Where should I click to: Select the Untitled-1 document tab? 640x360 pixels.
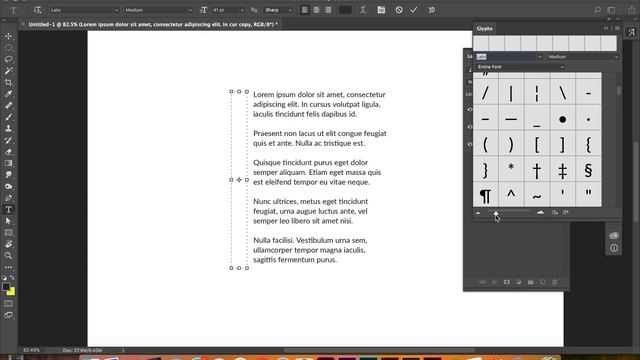coord(153,24)
